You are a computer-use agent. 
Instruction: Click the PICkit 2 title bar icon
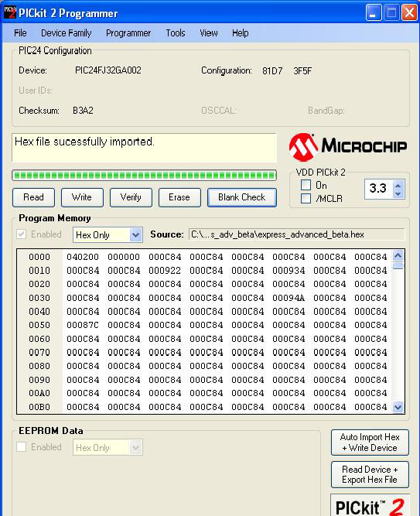pyautogui.click(x=9, y=13)
